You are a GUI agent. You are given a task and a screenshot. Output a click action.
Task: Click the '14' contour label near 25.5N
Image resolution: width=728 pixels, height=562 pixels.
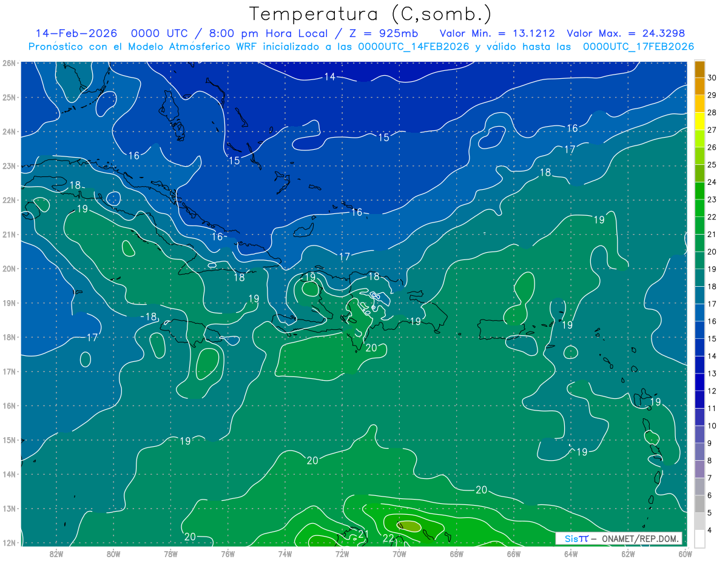(329, 76)
